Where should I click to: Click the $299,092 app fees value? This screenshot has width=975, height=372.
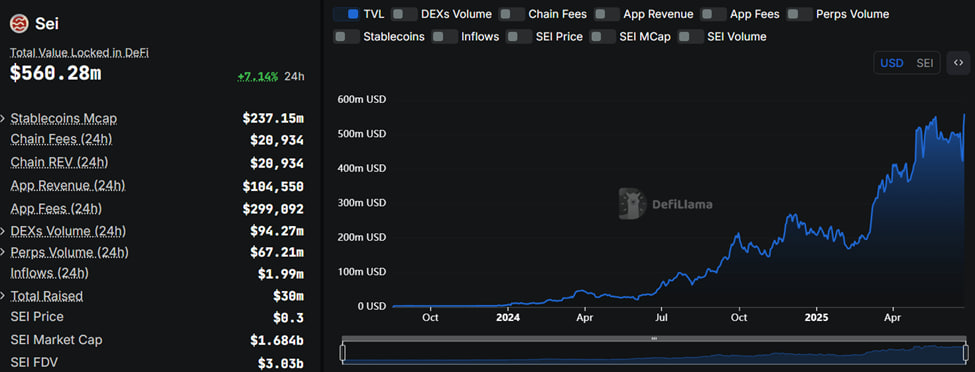coord(273,209)
